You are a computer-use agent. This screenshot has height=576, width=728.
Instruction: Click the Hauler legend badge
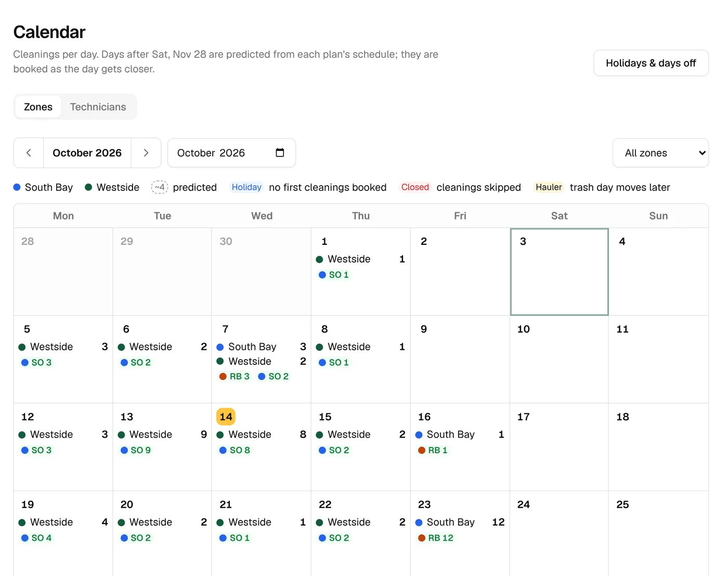pos(549,187)
